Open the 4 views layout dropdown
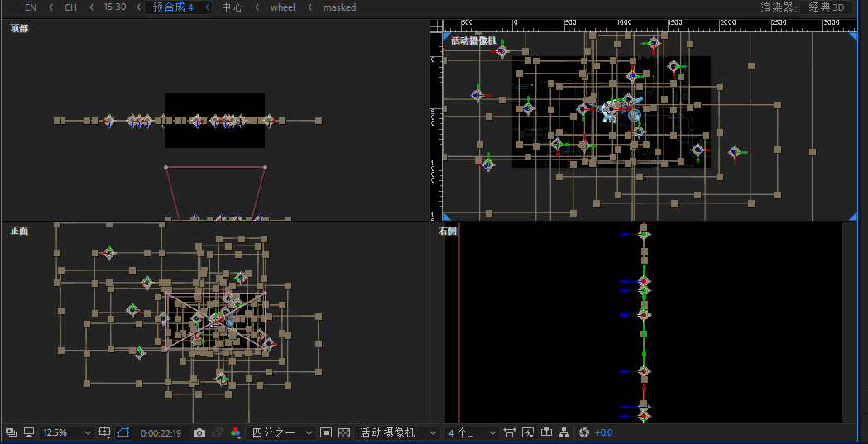868x444 pixels. tap(472, 432)
